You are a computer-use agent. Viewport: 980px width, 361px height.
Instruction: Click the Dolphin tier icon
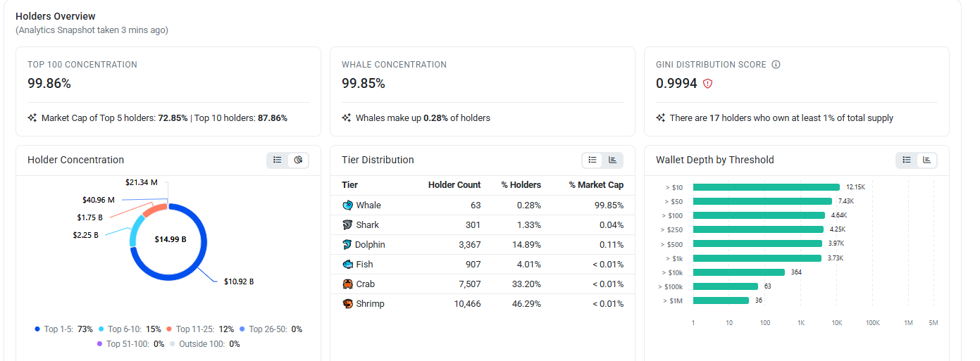pos(347,245)
